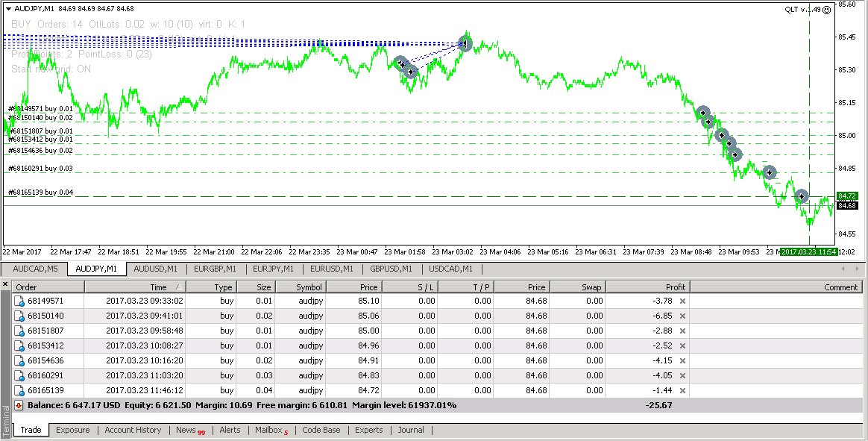Select the profit value -6.85
868x441 pixels.
click(661, 316)
